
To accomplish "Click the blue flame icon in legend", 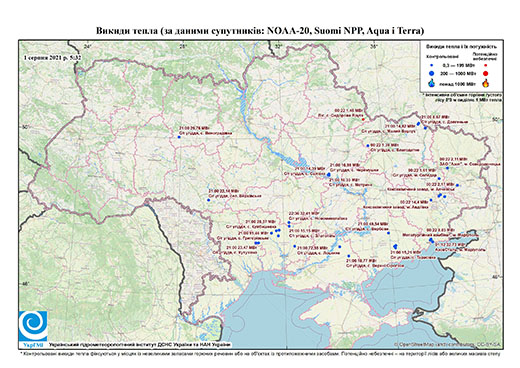I will [x=432, y=83].
